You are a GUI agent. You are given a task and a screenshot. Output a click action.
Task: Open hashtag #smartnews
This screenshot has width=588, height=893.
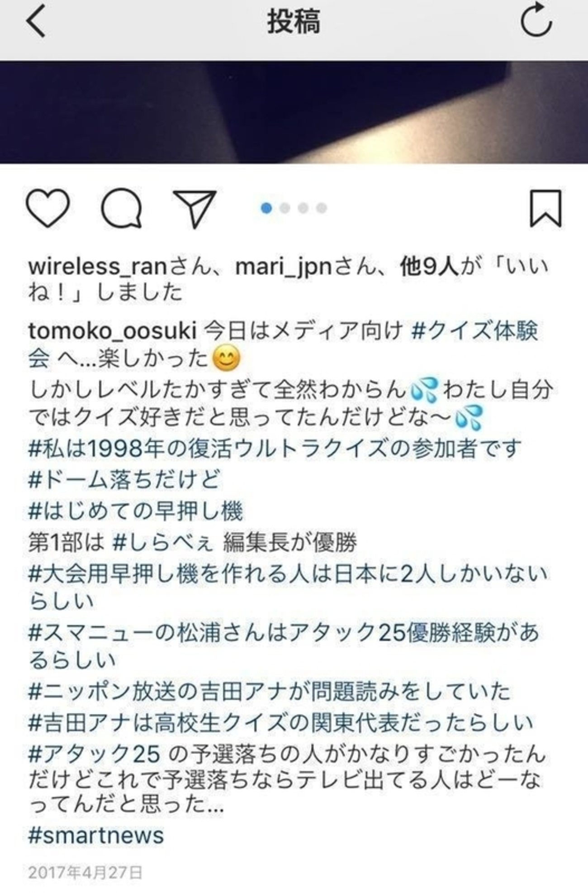(x=96, y=836)
